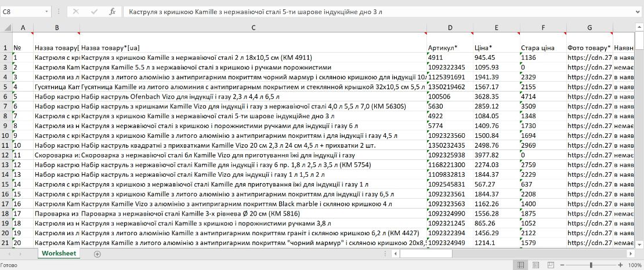
Task: Click the formula bar options dots
Action: coord(59,12)
